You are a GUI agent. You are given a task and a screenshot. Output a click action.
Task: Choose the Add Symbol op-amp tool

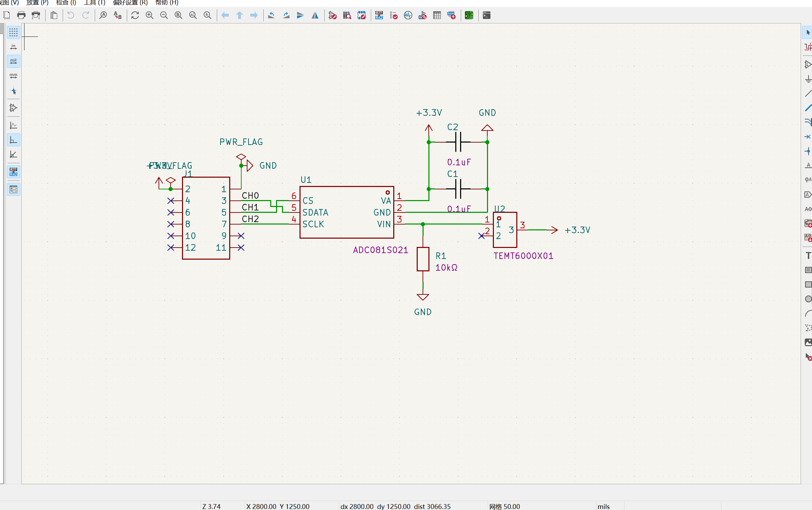[808, 64]
